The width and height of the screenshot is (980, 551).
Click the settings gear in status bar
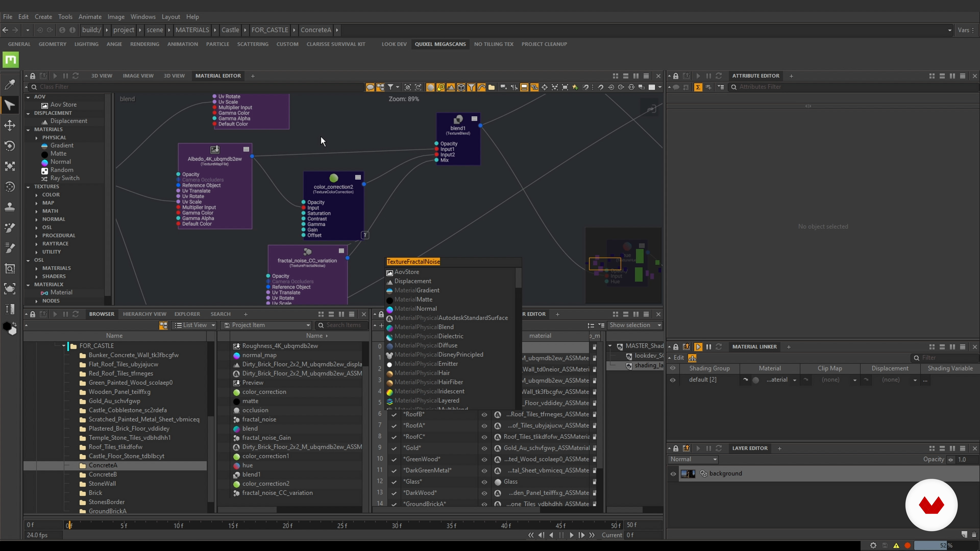click(873, 546)
